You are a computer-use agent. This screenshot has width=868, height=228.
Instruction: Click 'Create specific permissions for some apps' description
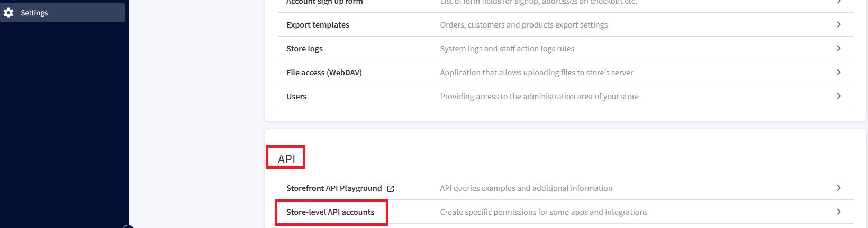click(544, 212)
